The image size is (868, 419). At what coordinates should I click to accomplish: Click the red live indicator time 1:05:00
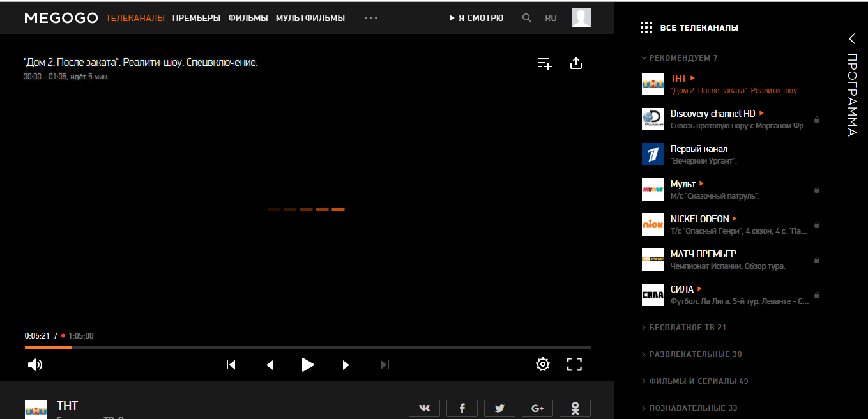[77, 336]
